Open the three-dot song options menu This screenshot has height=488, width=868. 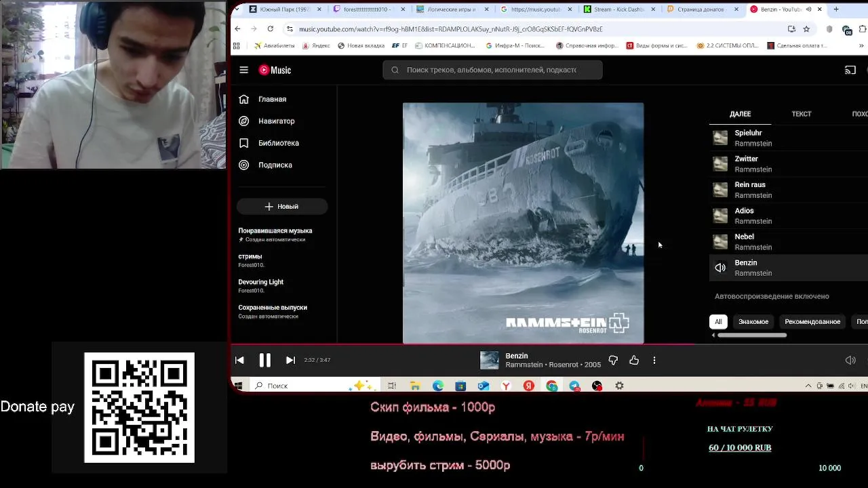pyautogui.click(x=654, y=361)
